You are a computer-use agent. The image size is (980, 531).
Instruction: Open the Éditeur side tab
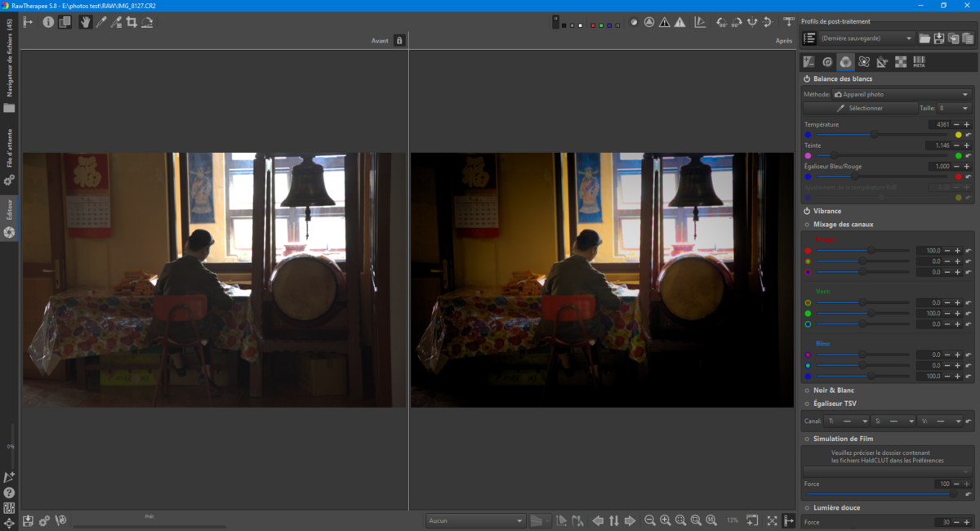pyautogui.click(x=9, y=220)
